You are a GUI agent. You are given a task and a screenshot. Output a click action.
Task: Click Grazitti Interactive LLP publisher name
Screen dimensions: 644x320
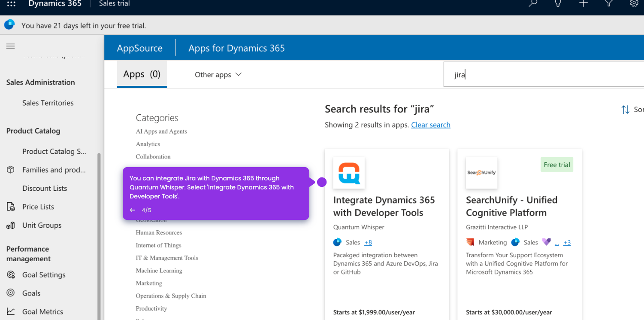(x=497, y=227)
